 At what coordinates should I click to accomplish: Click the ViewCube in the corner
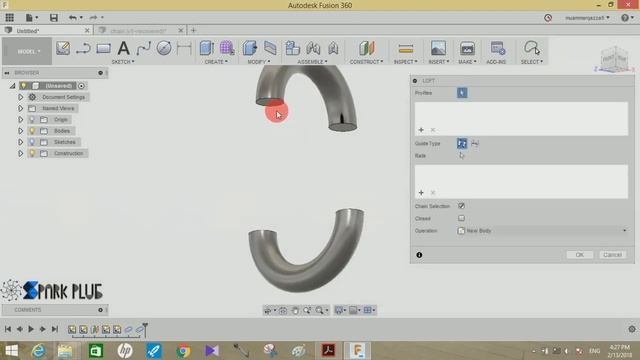click(614, 60)
